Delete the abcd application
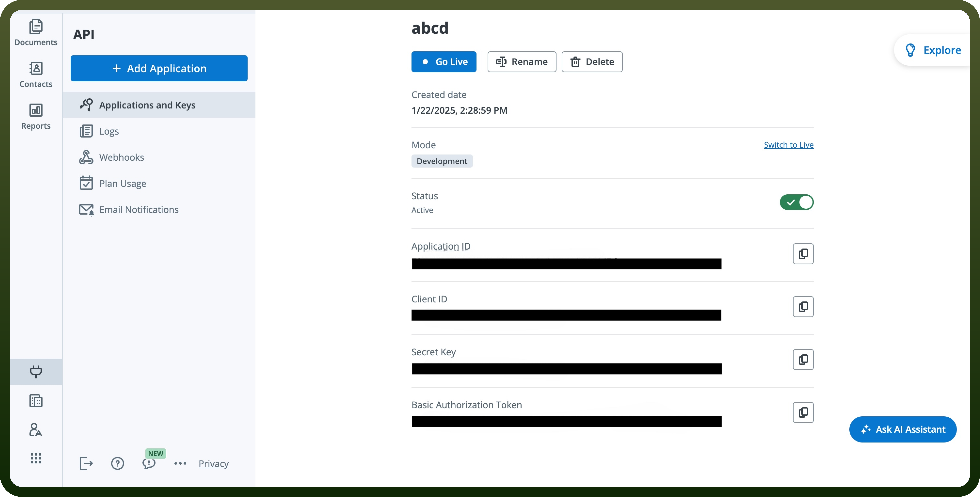The height and width of the screenshot is (497, 980). point(592,62)
